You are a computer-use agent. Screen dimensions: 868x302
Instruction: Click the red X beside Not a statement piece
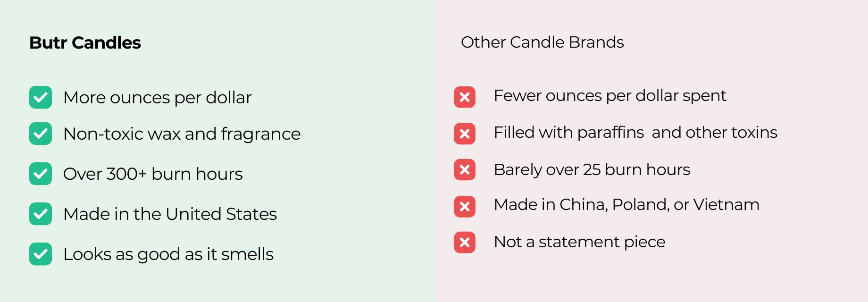pos(465,242)
